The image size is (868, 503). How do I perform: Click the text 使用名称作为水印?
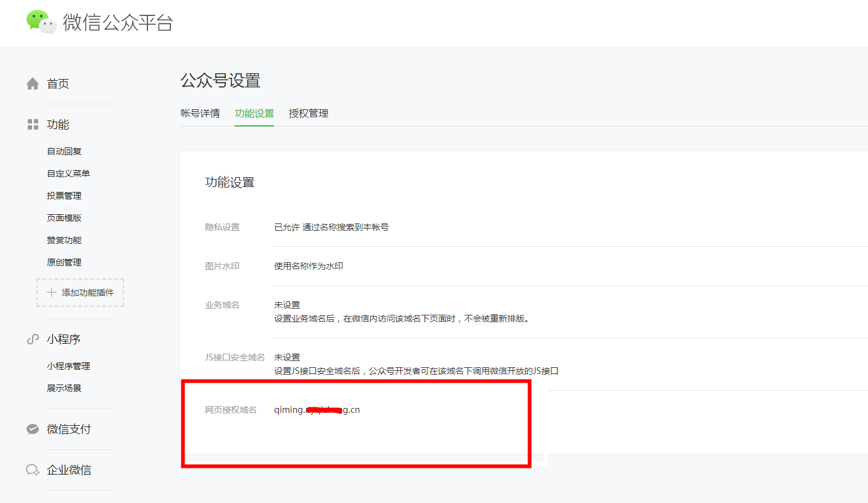(x=308, y=266)
